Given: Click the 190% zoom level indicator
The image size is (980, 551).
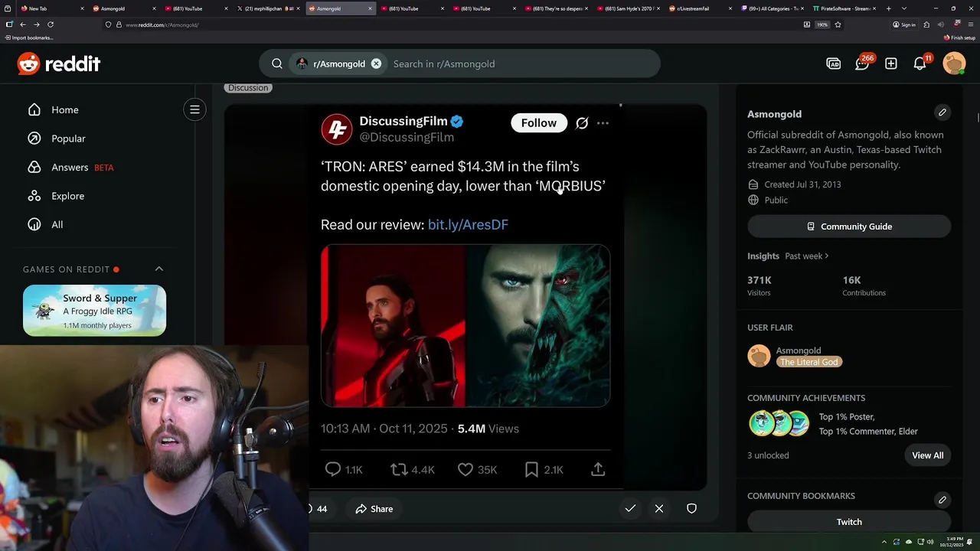Looking at the screenshot, I should 822,24.
